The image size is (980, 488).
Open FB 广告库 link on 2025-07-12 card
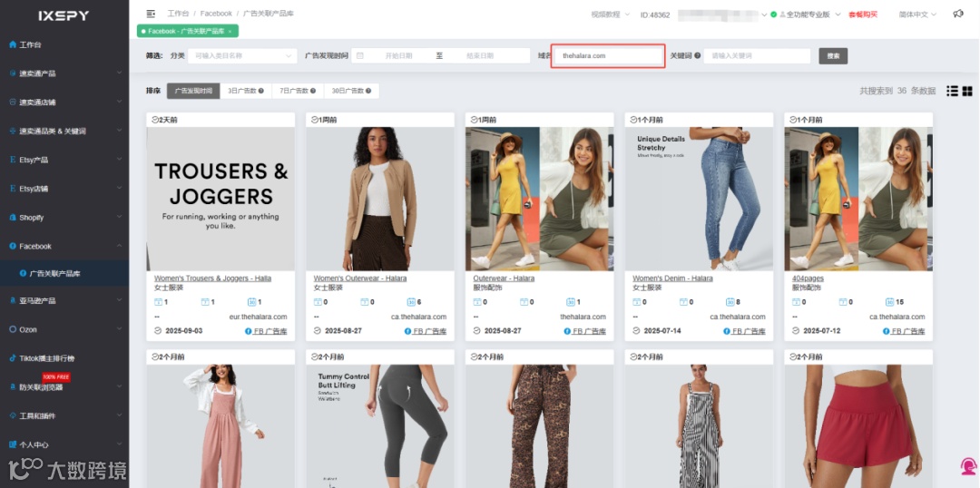(x=905, y=331)
